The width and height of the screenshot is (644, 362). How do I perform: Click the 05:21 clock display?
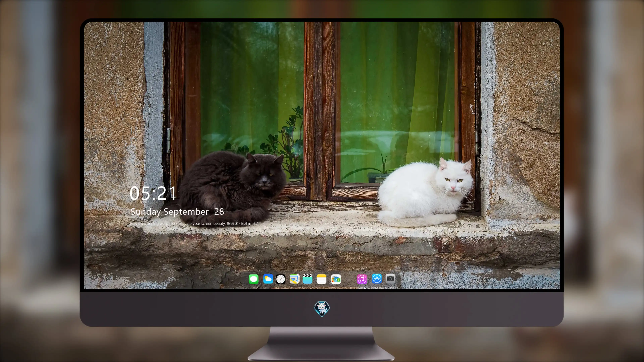(x=153, y=193)
